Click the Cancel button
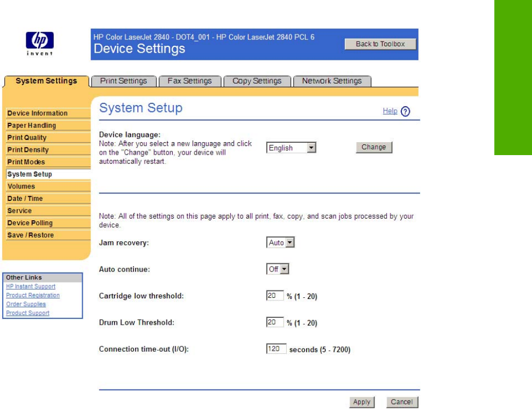The width and height of the screenshot is (532, 412). 402,402
